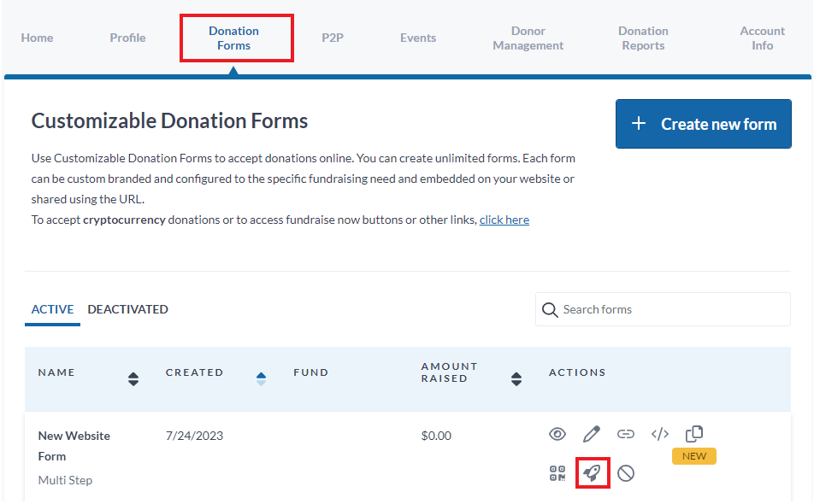Image resolution: width=814 pixels, height=504 pixels.
Task: Sort by Amount Raised column arrows
Action: (x=516, y=379)
